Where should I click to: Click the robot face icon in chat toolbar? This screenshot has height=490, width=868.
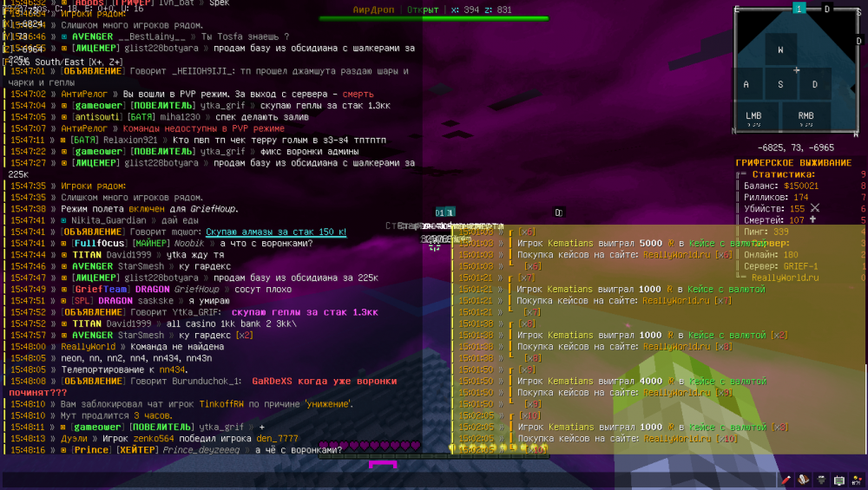pyautogui.click(x=839, y=480)
